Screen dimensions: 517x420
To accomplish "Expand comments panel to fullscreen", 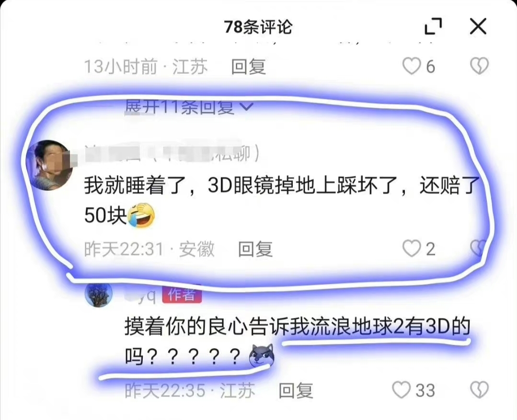I will tap(433, 26).
